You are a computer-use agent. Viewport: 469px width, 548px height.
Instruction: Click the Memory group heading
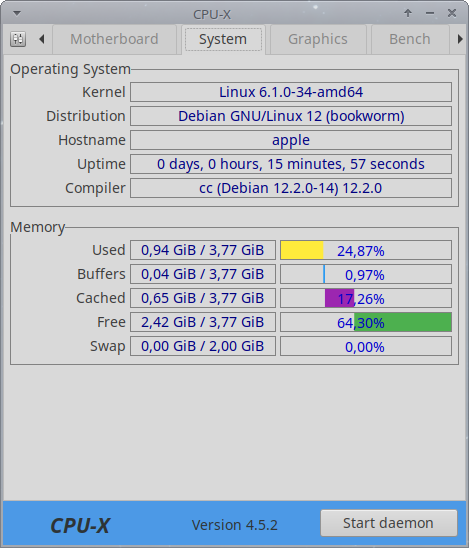(x=38, y=228)
